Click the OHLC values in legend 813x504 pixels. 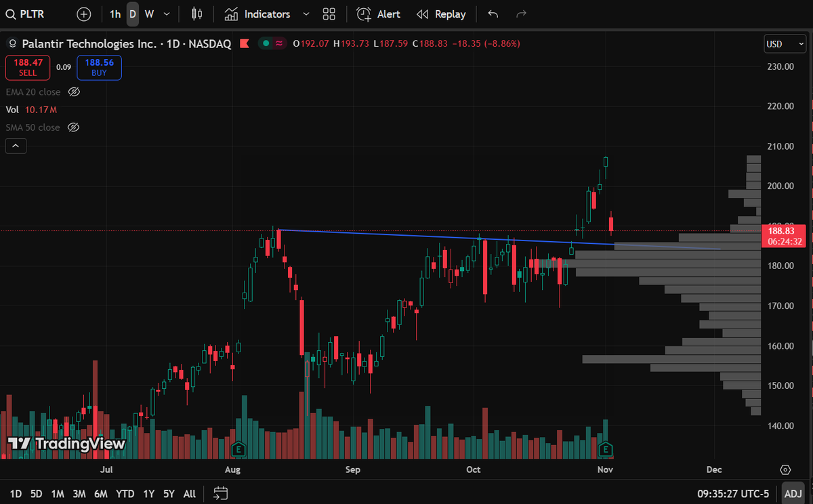tap(406, 43)
